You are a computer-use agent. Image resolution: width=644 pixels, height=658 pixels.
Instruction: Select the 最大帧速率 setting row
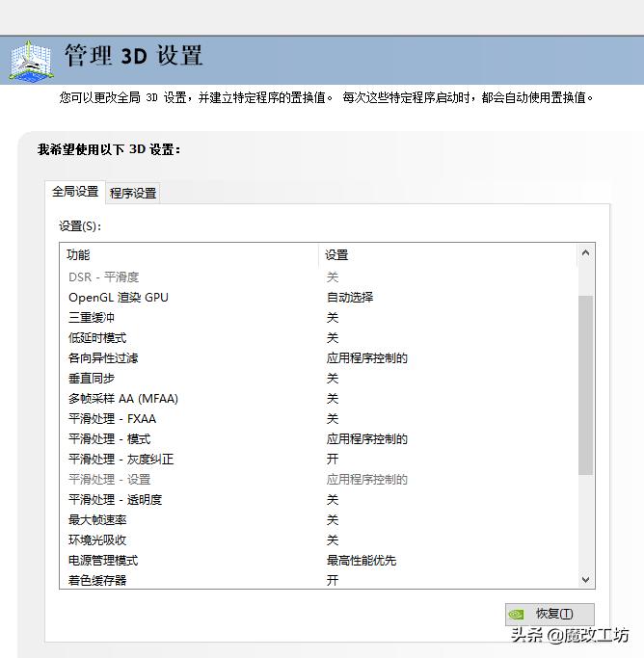coord(319,520)
